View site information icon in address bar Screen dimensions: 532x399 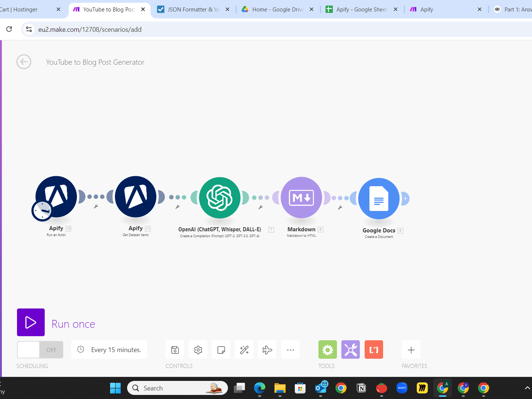29,29
